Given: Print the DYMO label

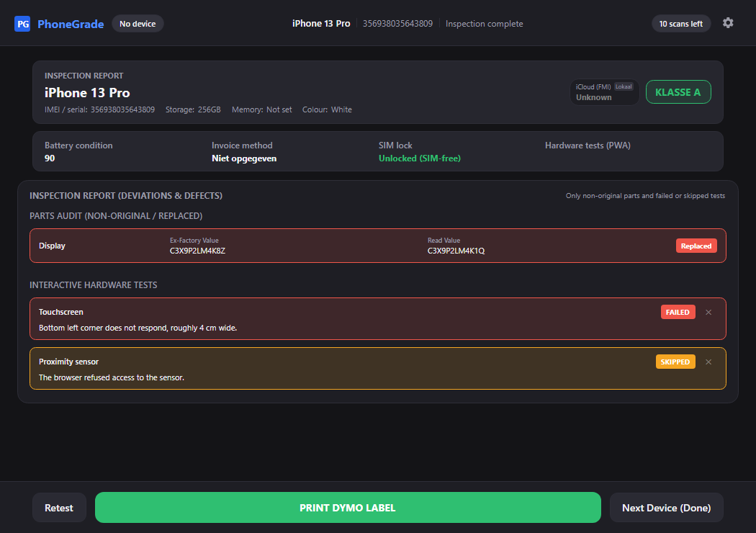Looking at the screenshot, I should [348, 508].
